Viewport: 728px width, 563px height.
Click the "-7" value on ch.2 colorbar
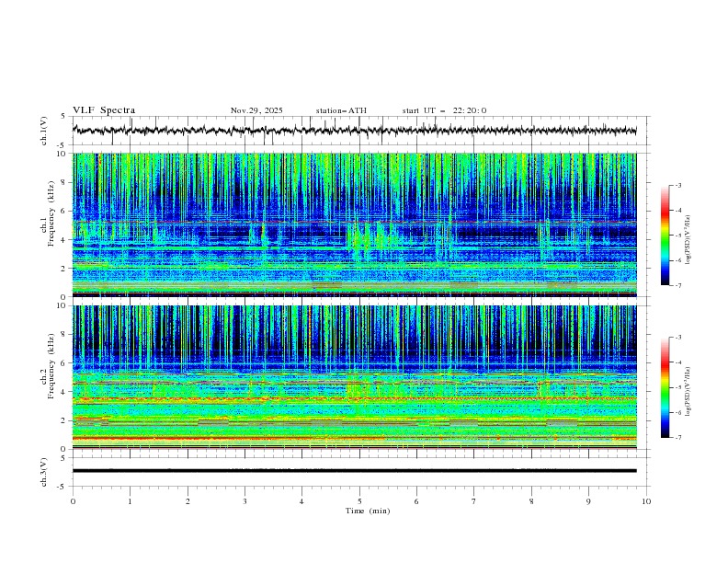(677, 438)
